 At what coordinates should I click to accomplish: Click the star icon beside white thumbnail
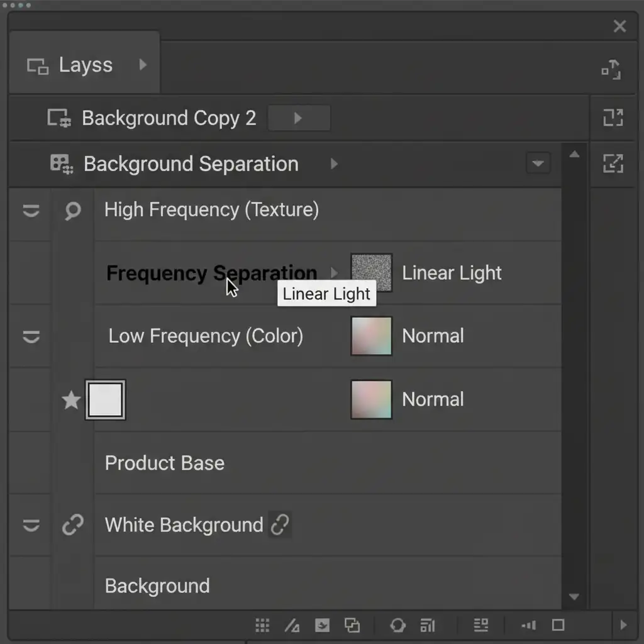[71, 400]
